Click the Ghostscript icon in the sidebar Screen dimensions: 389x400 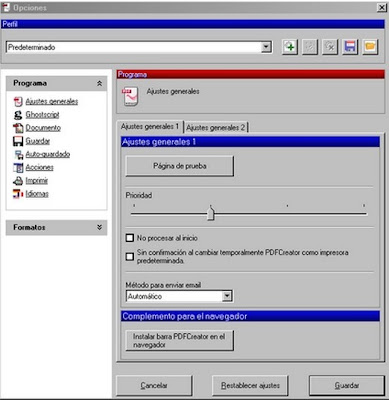[x=18, y=115]
